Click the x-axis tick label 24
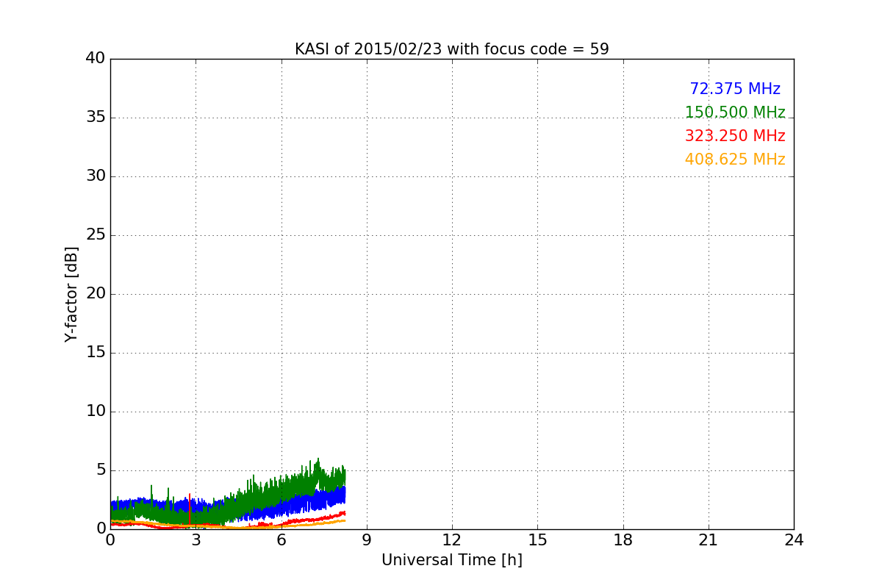882x588 pixels. coord(794,540)
